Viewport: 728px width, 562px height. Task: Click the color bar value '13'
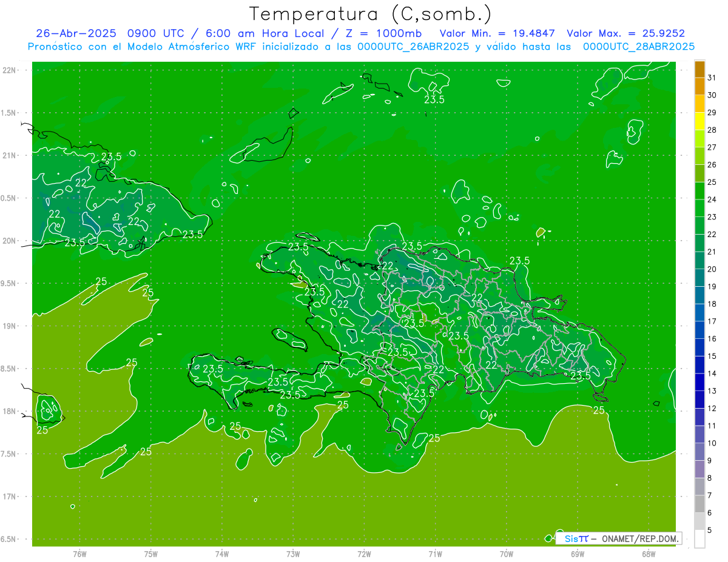(x=712, y=391)
